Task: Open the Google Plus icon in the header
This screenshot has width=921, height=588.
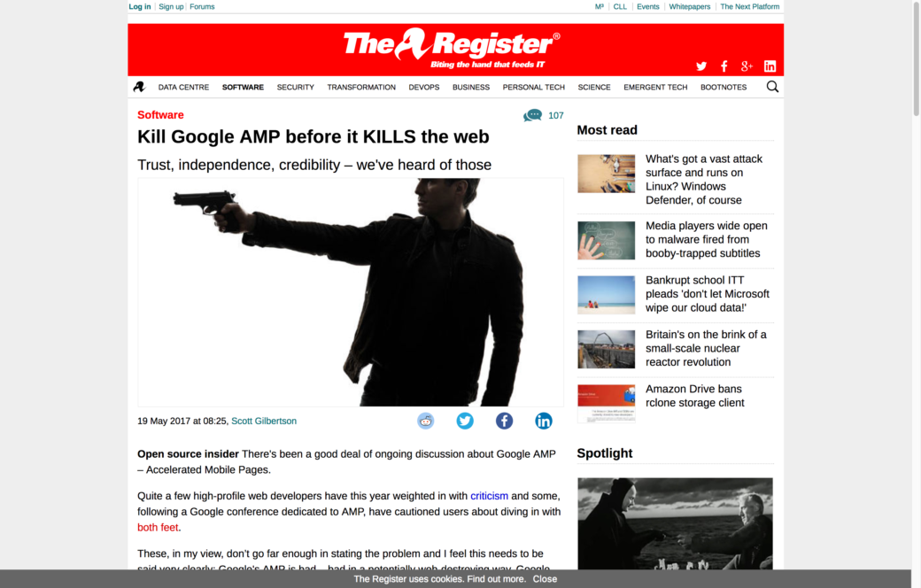Action: point(747,66)
